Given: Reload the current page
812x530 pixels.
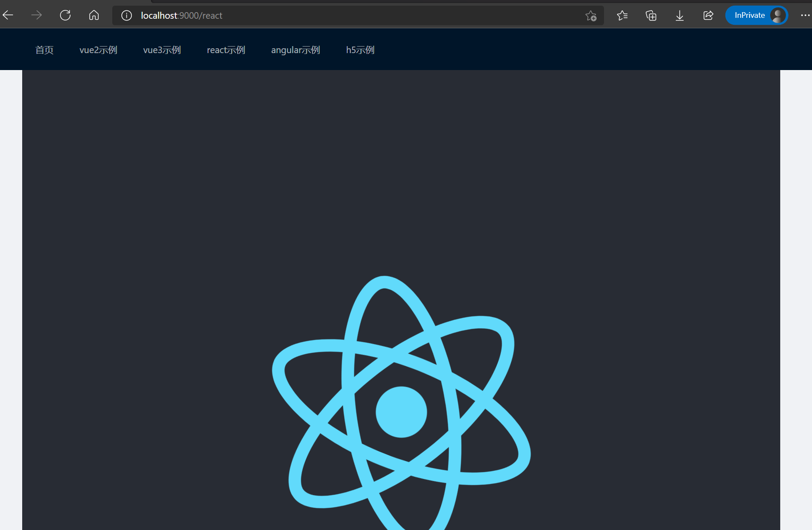Looking at the screenshot, I should tap(65, 16).
